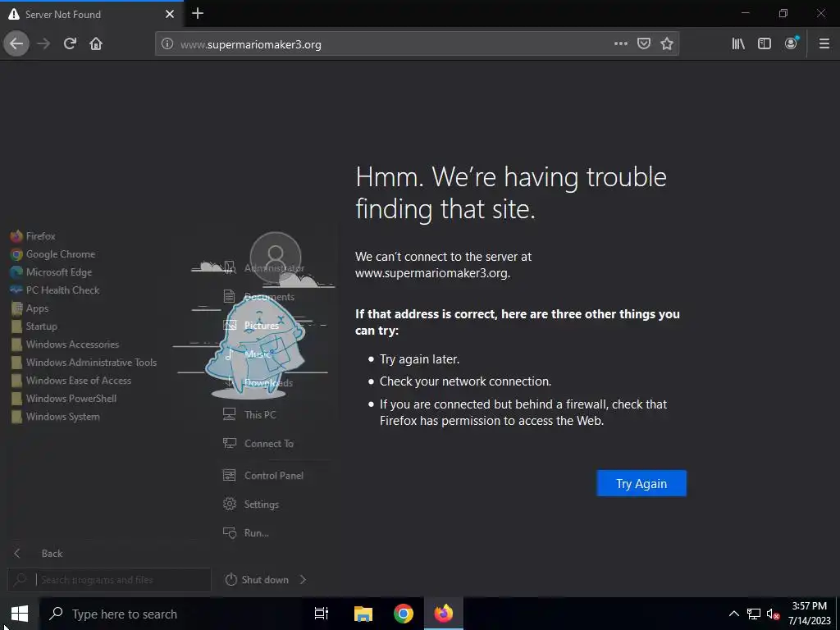The width and height of the screenshot is (840, 630).
Task: Open Google Chrome from the taskbar
Action: pos(404,614)
